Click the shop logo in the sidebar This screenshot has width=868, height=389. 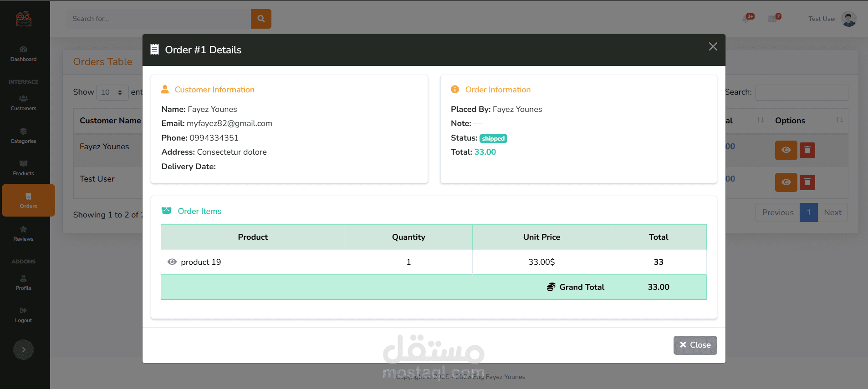click(24, 19)
